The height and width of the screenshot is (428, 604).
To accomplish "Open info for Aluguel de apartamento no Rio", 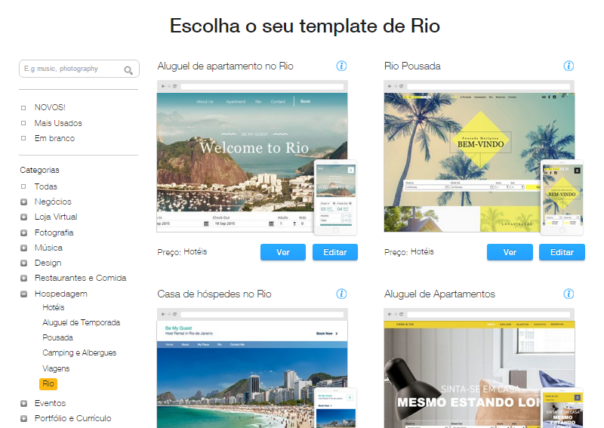I will (341, 66).
